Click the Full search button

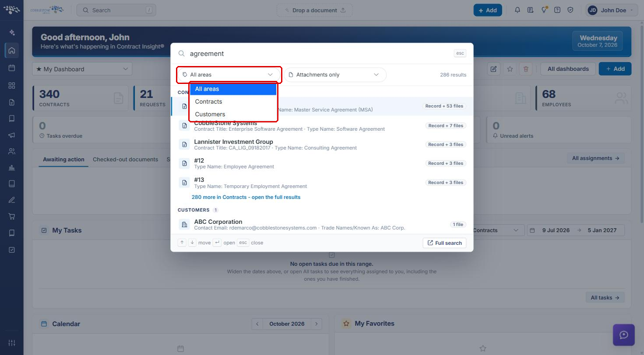point(444,243)
